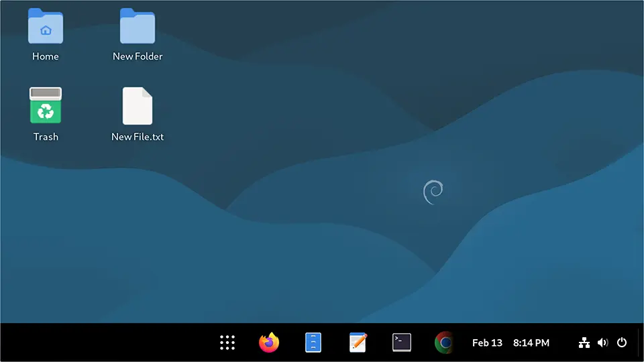This screenshot has height=362, width=644.
Task: Click the Feb 13 date
Action: 487,343
